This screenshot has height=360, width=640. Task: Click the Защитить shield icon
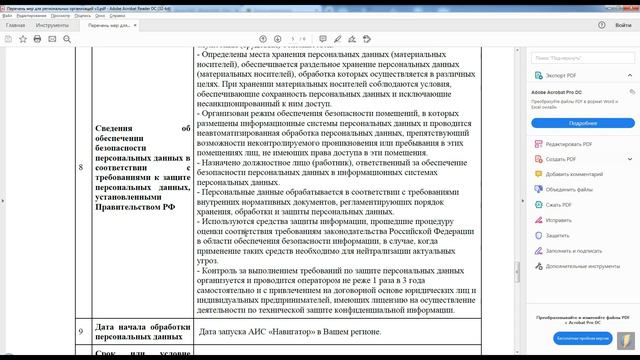(538, 236)
